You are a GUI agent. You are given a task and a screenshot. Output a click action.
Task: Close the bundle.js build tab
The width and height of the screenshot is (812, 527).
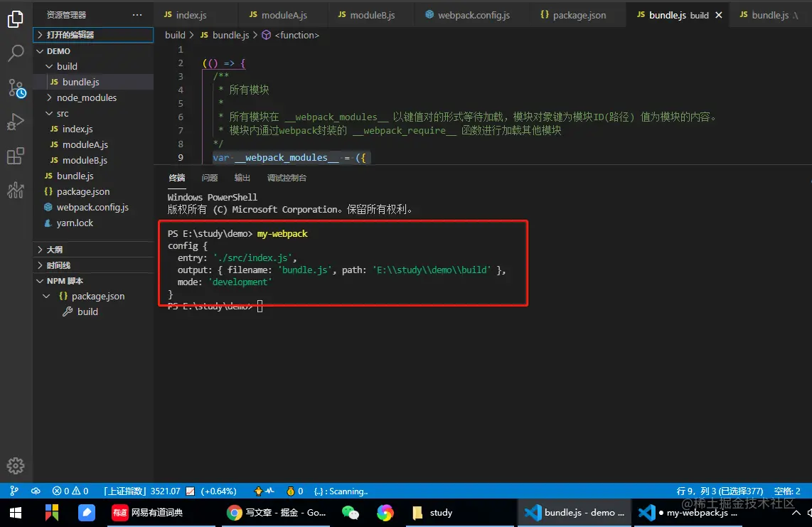click(x=719, y=15)
